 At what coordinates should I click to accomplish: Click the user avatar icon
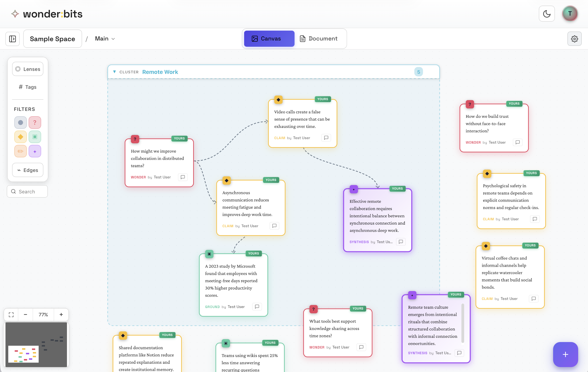(x=570, y=14)
